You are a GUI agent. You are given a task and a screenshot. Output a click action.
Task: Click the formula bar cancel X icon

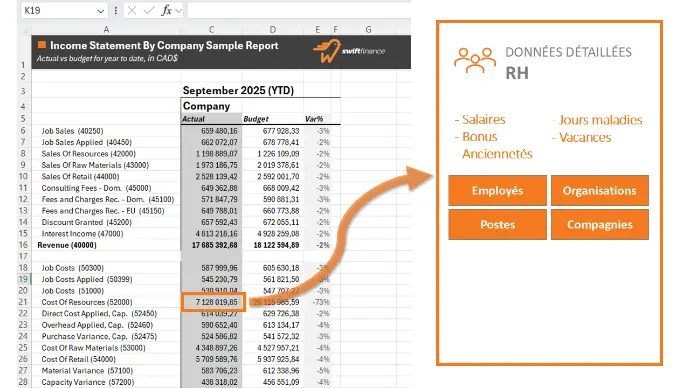click(132, 11)
